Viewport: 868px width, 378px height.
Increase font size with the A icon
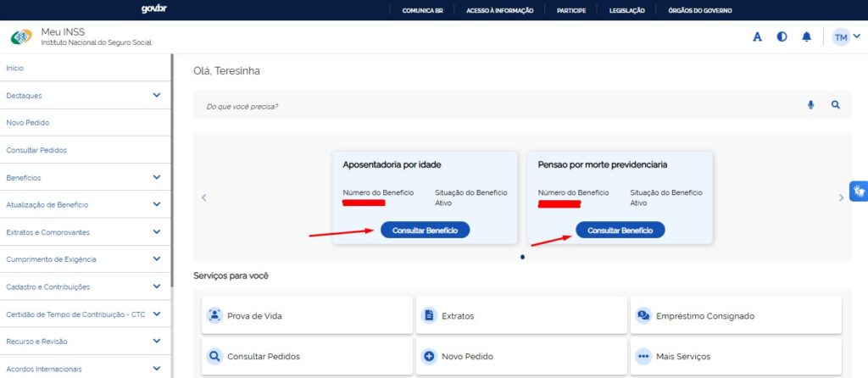click(757, 37)
